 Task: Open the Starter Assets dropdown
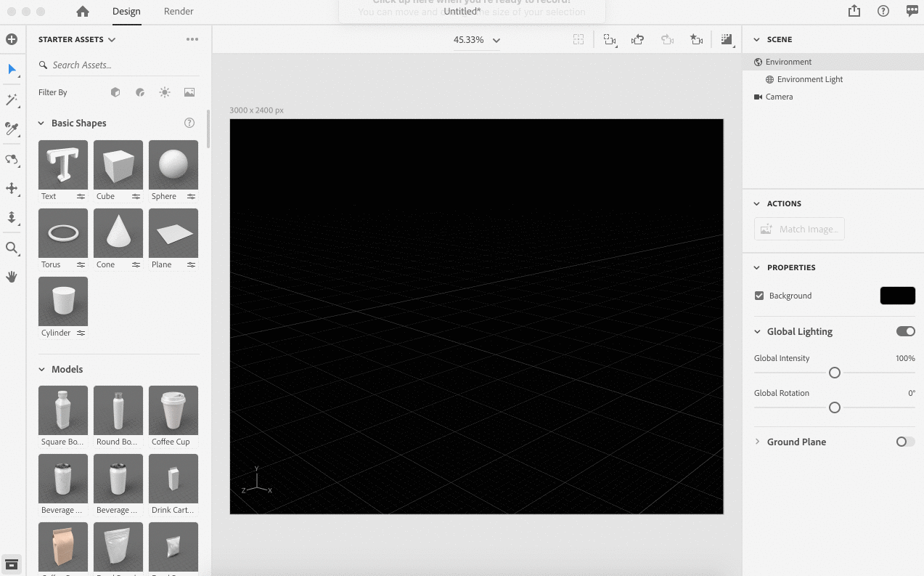[77, 39]
